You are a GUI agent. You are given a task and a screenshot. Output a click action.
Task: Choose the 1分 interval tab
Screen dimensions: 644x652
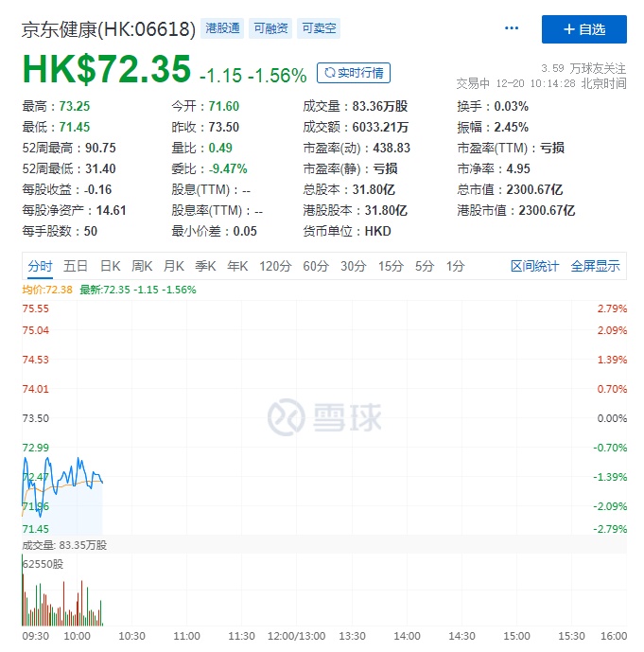click(x=456, y=267)
